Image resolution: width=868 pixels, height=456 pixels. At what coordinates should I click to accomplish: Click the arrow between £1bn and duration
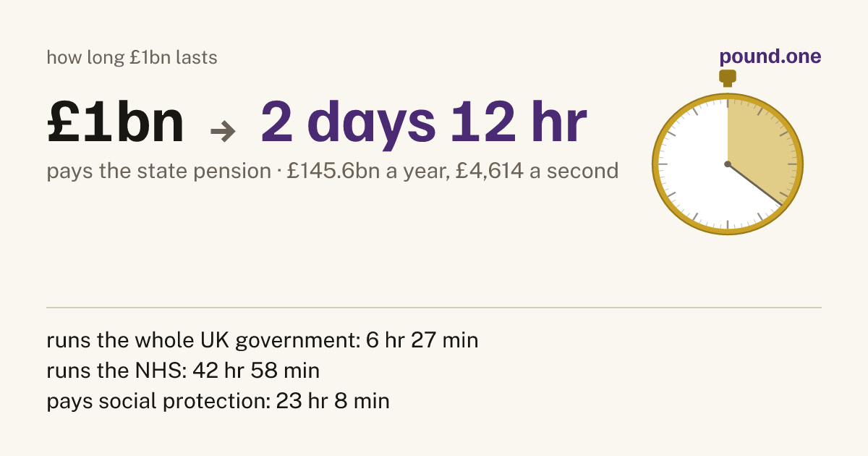click(223, 131)
